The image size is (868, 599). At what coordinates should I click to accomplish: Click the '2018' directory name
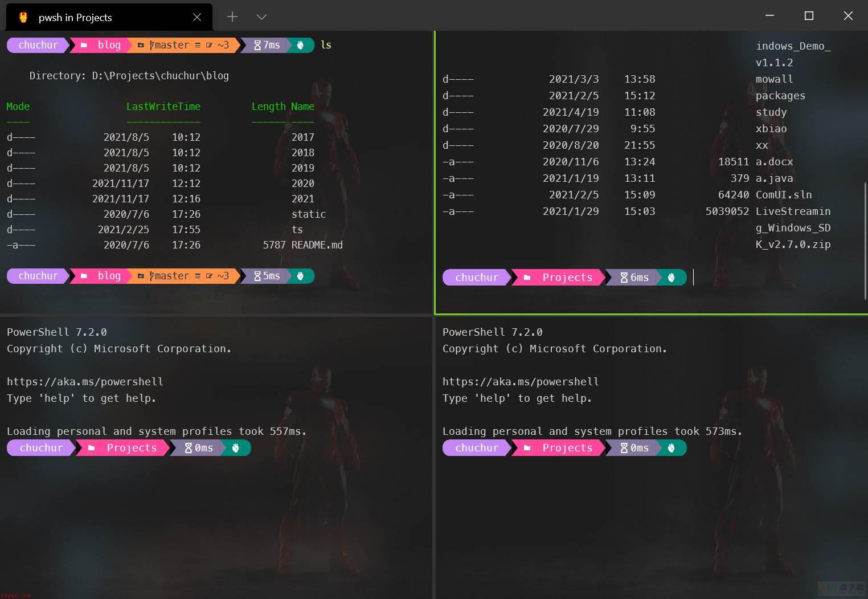click(303, 153)
